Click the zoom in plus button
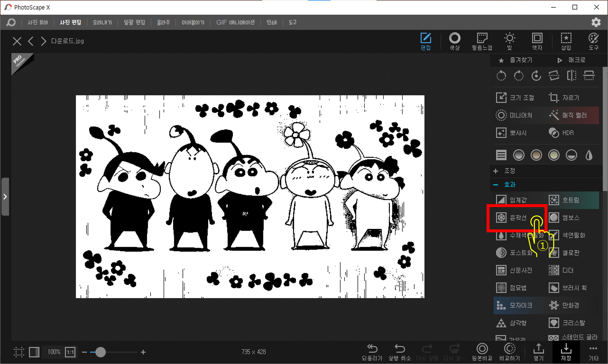The image size is (608, 364). click(x=143, y=352)
